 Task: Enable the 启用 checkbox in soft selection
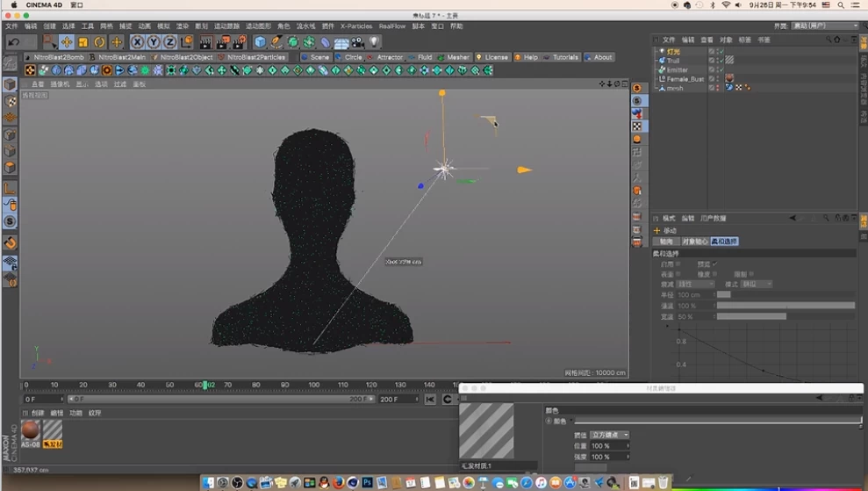678,264
